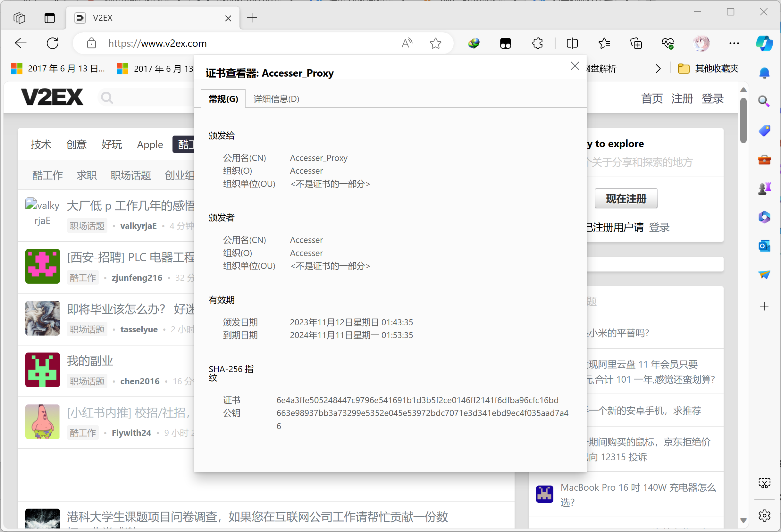This screenshot has height=532, width=781.
Task: Add page to favorites star icon
Action: point(435,43)
